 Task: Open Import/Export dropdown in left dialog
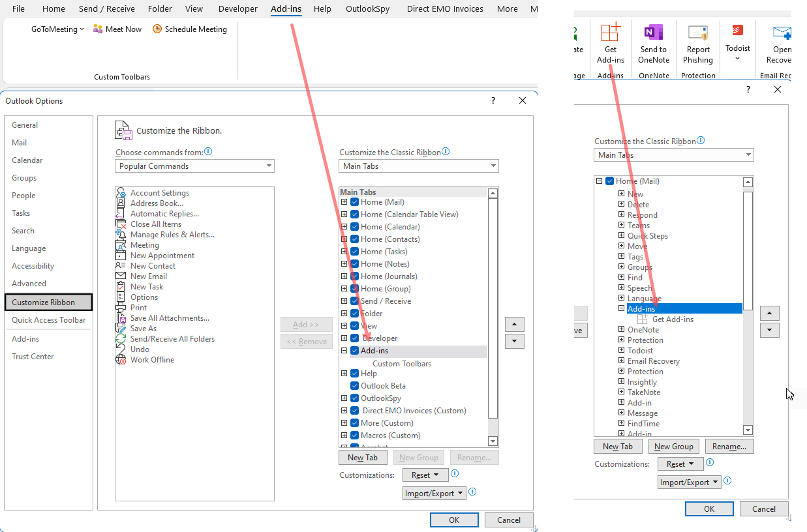pos(434,494)
